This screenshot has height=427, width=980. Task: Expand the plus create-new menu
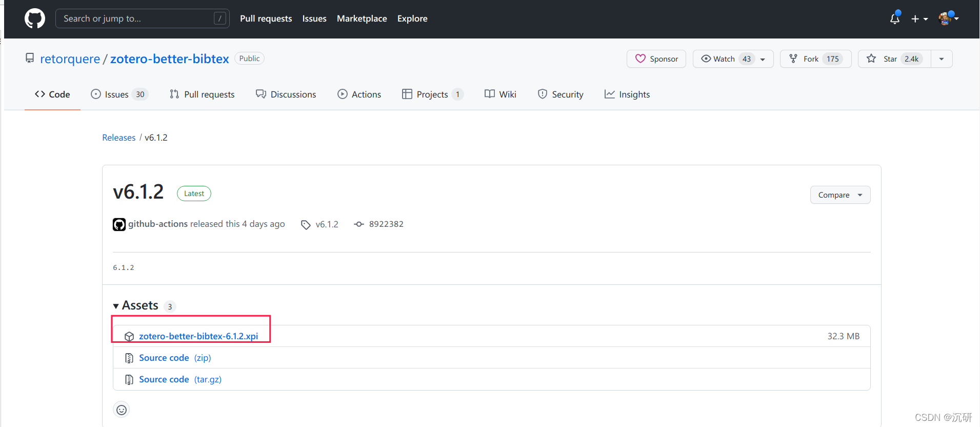tap(919, 19)
